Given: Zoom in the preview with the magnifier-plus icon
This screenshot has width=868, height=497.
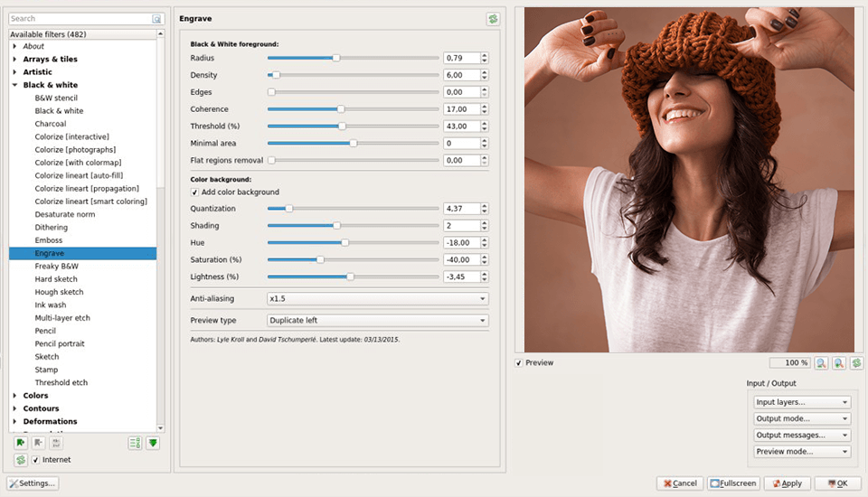Looking at the screenshot, I should (839, 363).
